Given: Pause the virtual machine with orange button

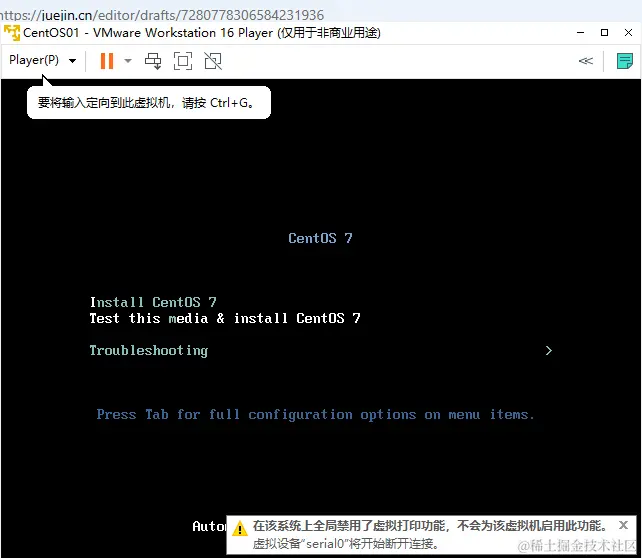Looking at the screenshot, I should coord(107,61).
